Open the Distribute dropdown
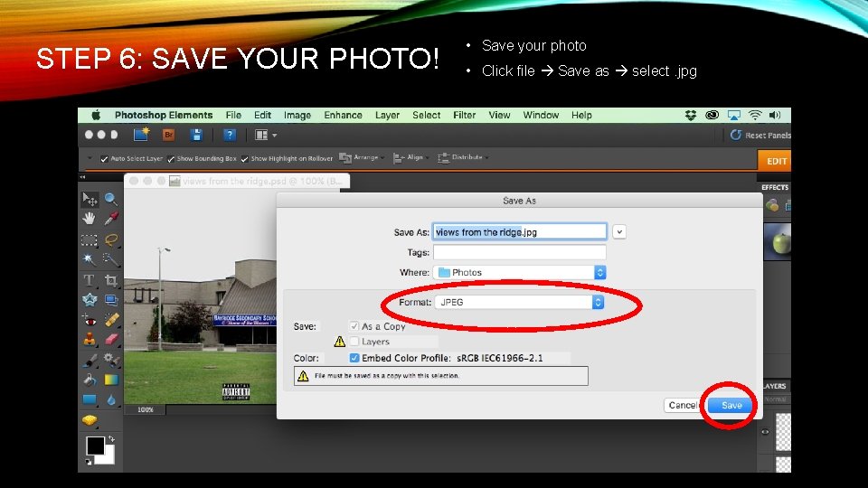The height and width of the screenshot is (488, 868). tap(463, 157)
